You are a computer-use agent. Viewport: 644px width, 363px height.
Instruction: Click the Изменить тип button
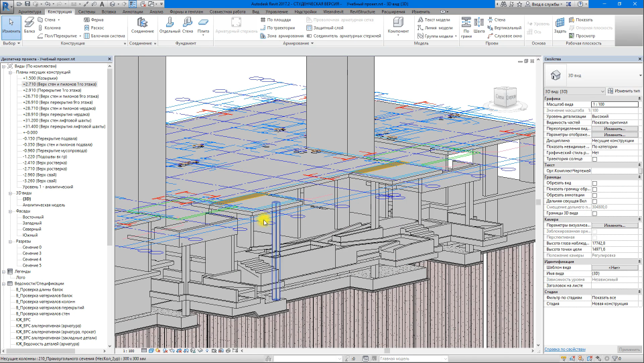point(624,91)
